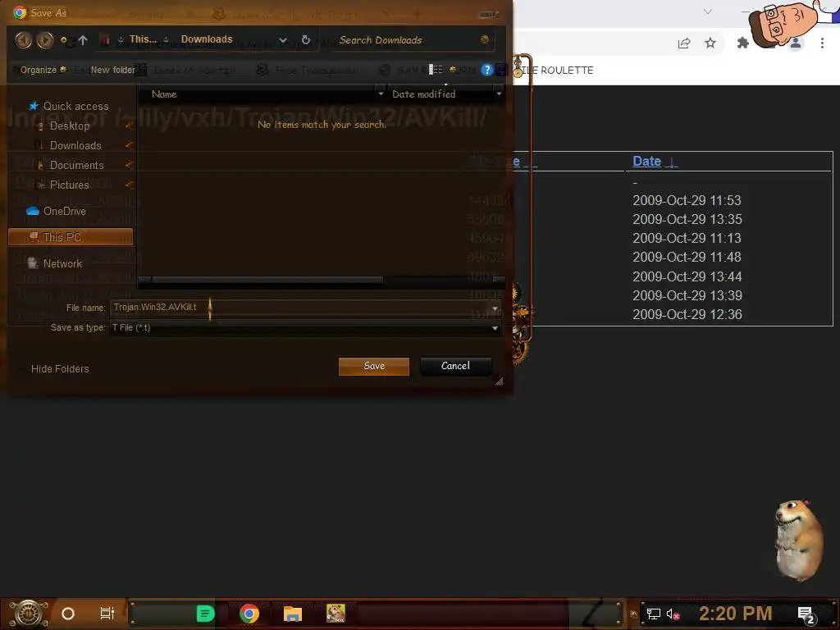Click the Back navigation arrow in Save As

[x=23, y=39]
